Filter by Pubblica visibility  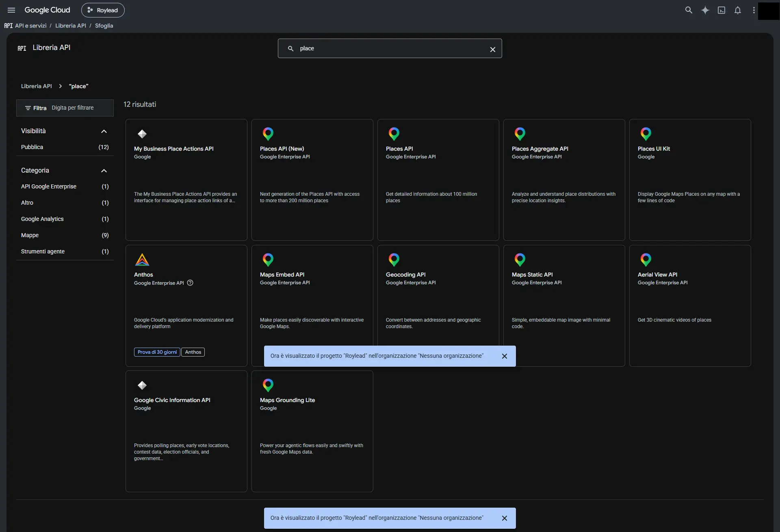pyautogui.click(x=65, y=147)
